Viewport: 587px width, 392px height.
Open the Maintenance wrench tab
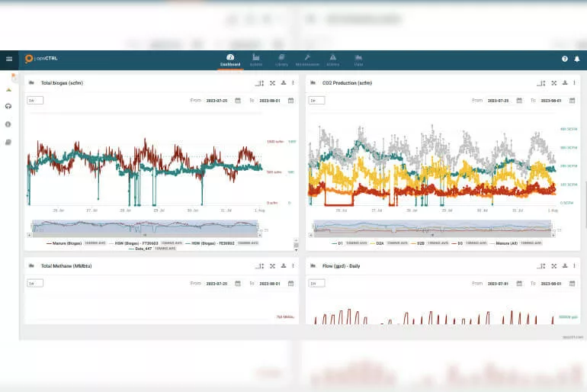click(307, 60)
